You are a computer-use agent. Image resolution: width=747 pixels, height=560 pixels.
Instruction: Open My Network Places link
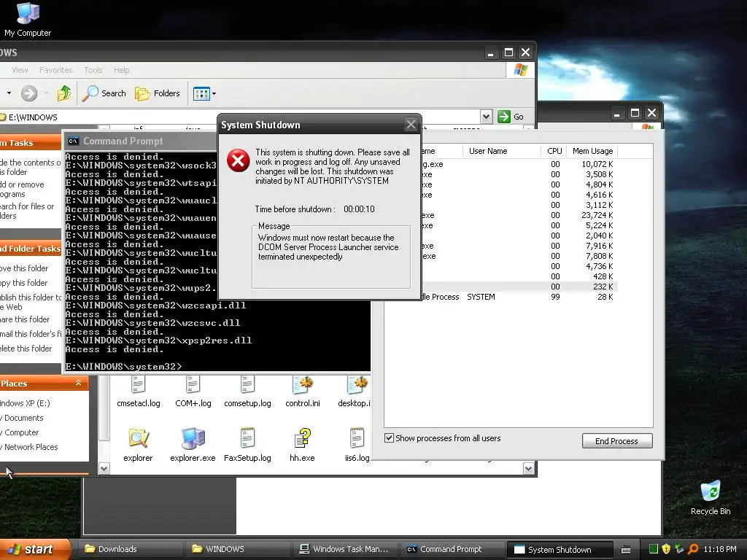[x=29, y=447]
